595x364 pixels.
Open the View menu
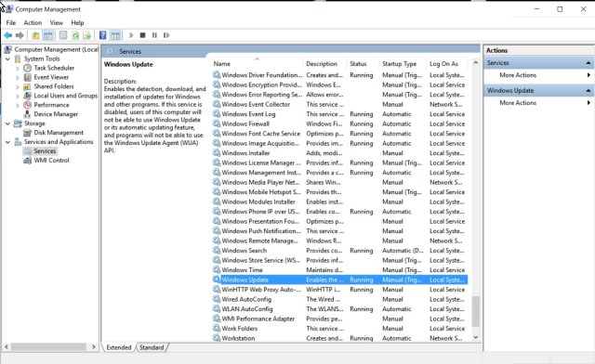(56, 22)
